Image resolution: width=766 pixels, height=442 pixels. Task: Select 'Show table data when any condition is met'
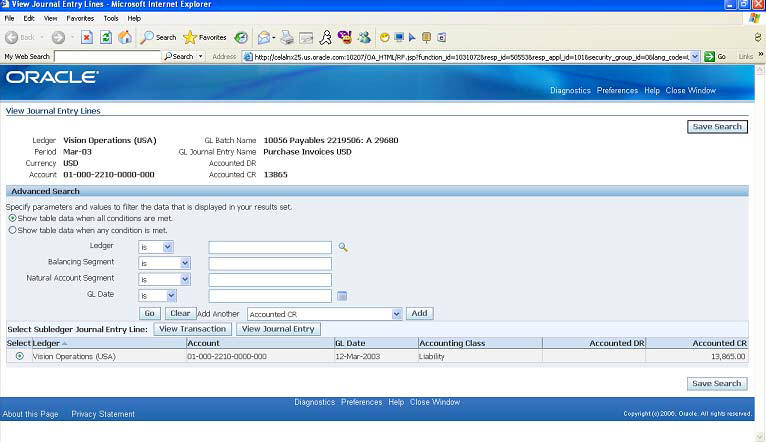tap(12, 230)
